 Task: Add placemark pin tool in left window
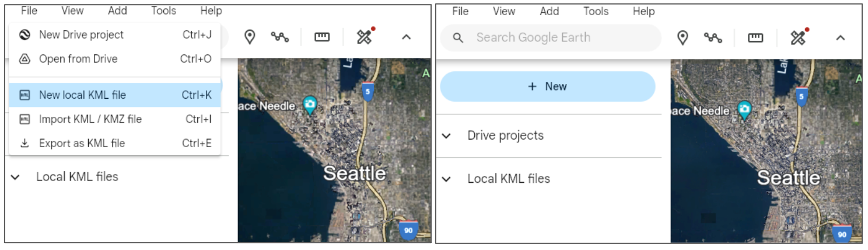point(250,37)
